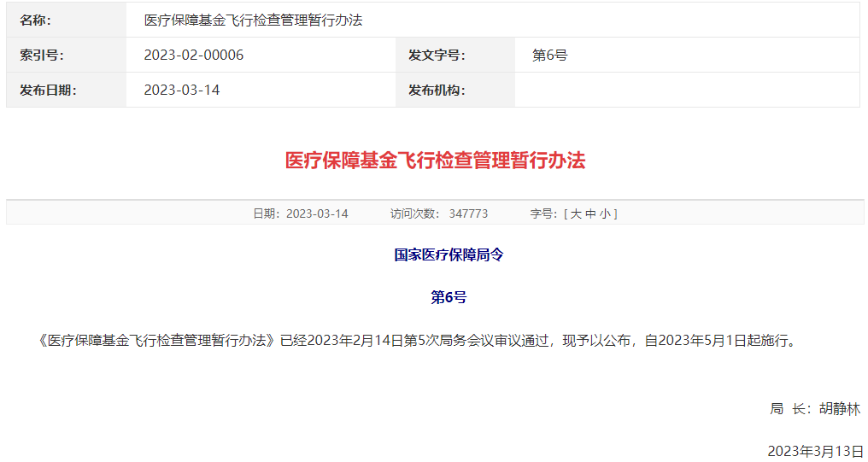The width and height of the screenshot is (868, 462).
Task: Click the empty 发布机构 value cell
Action: coord(686,91)
